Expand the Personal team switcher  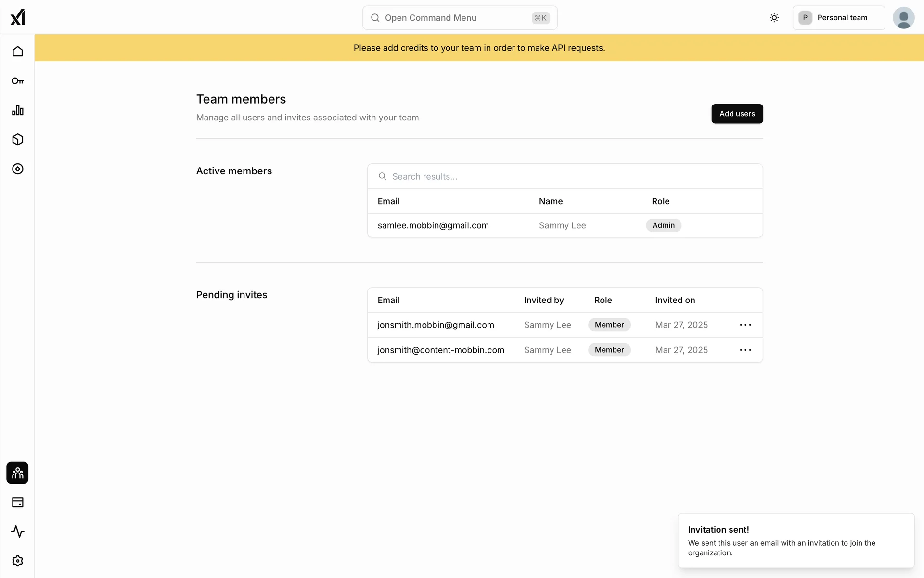[838, 18]
